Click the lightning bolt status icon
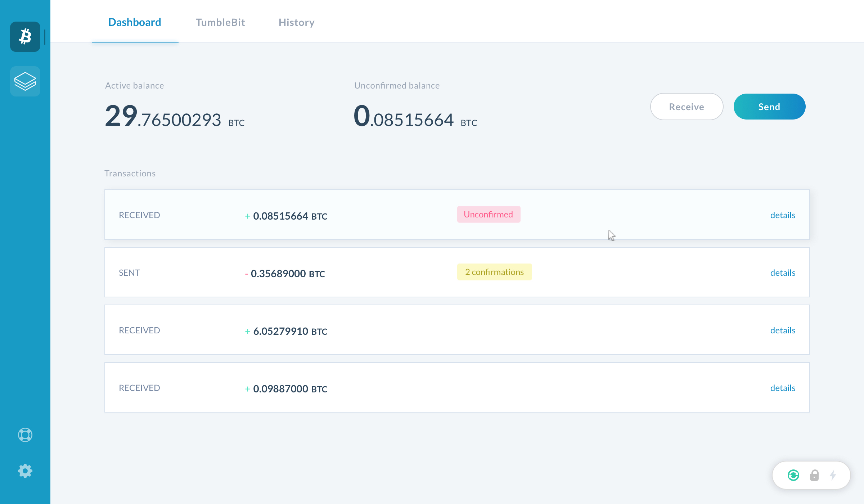The width and height of the screenshot is (864, 504). click(833, 475)
